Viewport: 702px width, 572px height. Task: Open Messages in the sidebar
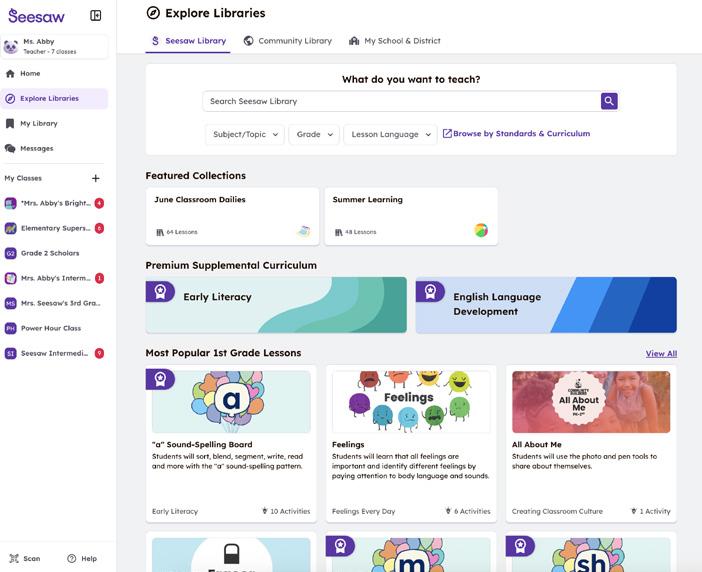pyautogui.click(x=54, y=149)
